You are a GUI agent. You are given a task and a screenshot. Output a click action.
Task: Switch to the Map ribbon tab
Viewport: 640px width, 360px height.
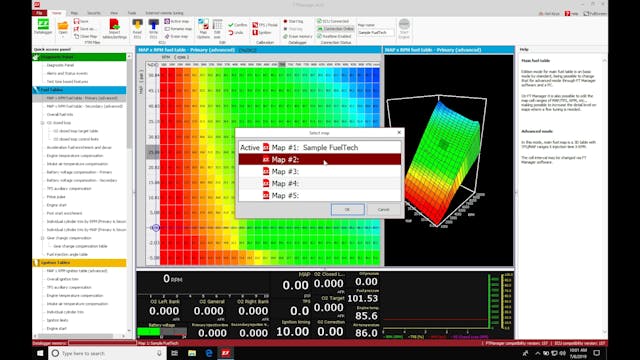[74, 13]
